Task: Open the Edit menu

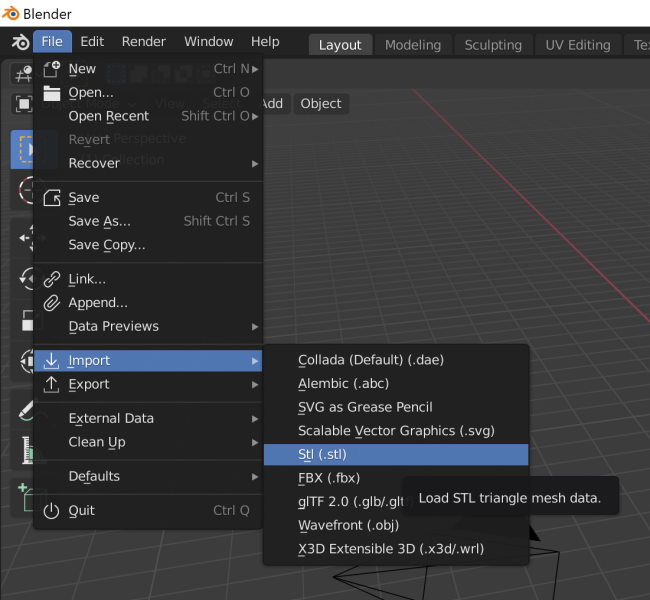Action: click(x=92, y=41)
